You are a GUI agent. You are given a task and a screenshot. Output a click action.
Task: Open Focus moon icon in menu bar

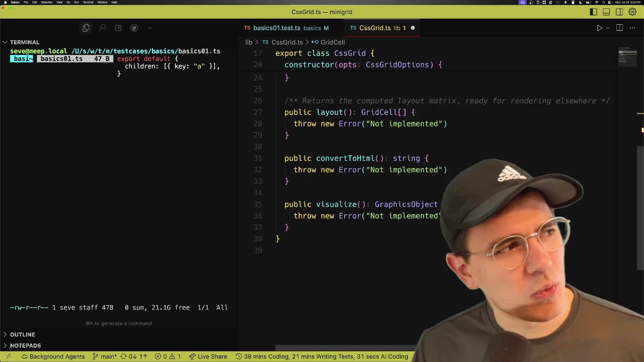point(581,2)
